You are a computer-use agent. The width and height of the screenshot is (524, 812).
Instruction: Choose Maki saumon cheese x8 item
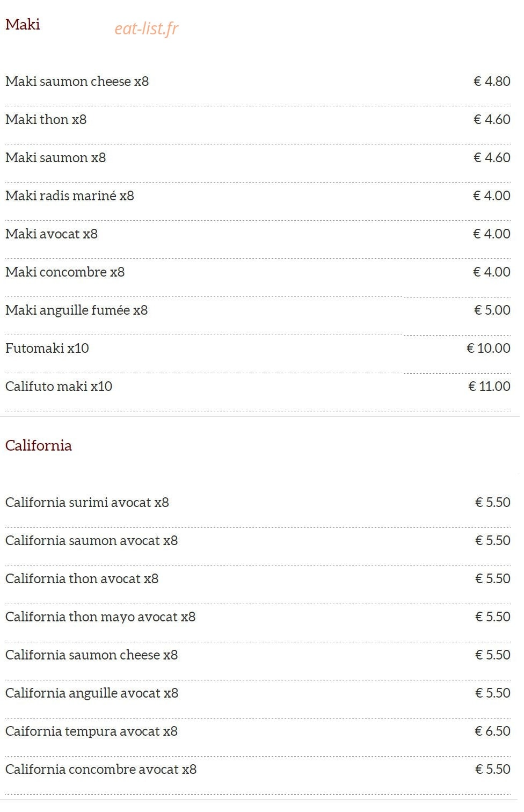(77, 81)
